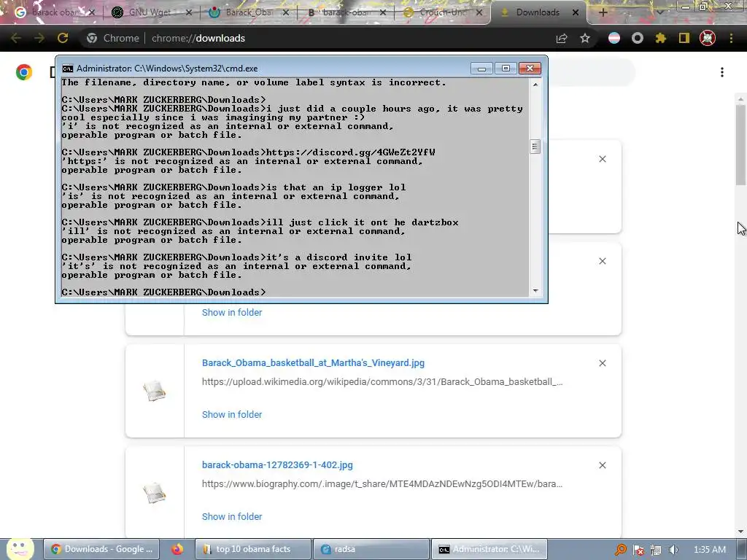
Task: Switch to the barack-oba biography tab
Action: tap(344, 12)
